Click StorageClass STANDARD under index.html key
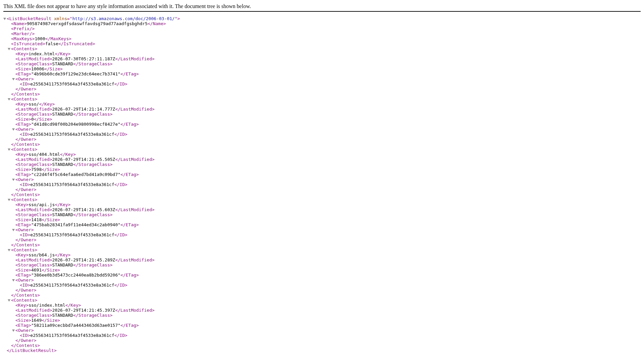 click(x=63, y=64)
